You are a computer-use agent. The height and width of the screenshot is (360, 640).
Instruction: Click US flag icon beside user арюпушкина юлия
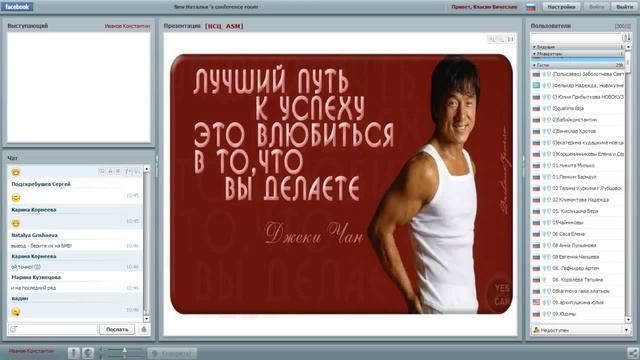536,302
